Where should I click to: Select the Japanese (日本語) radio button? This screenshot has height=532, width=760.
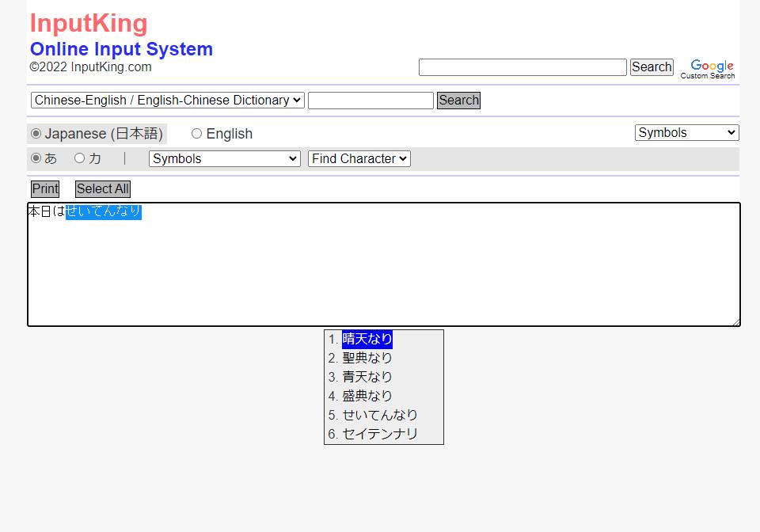pyautogui.click(x=36, y=133)
